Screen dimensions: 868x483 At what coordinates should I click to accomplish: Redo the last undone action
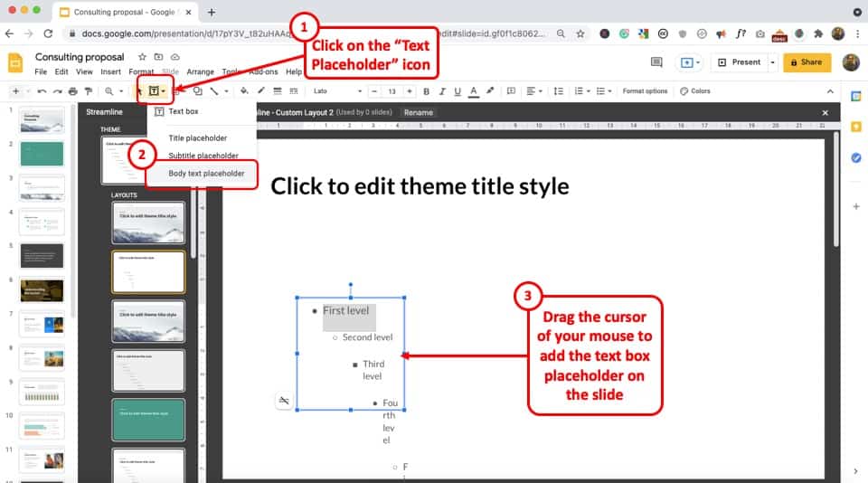click(57, 90)
